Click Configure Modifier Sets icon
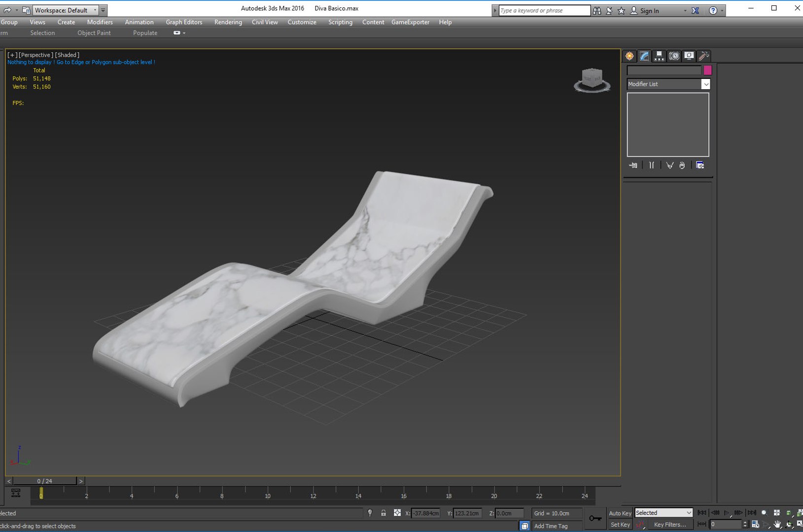 pyautogui.click(x=700, y=166)
